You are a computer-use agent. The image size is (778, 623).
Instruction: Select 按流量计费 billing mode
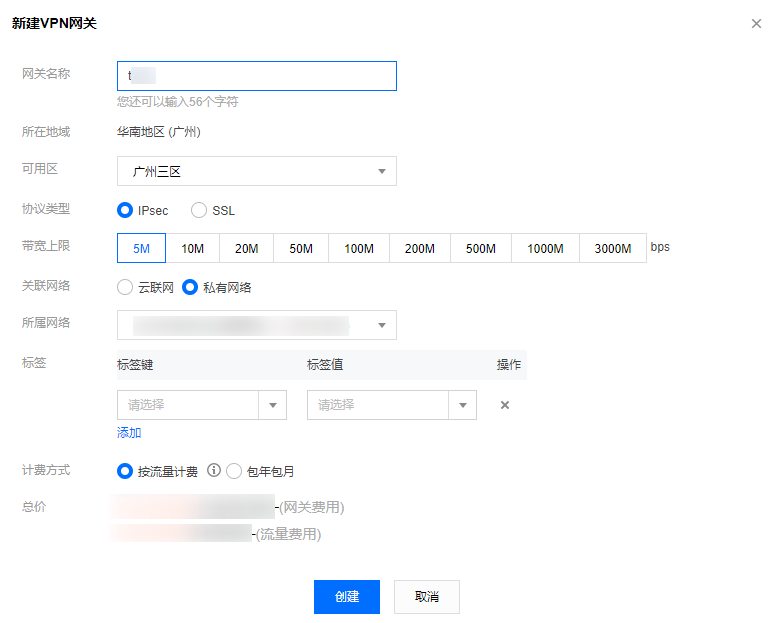coord(125,471)
